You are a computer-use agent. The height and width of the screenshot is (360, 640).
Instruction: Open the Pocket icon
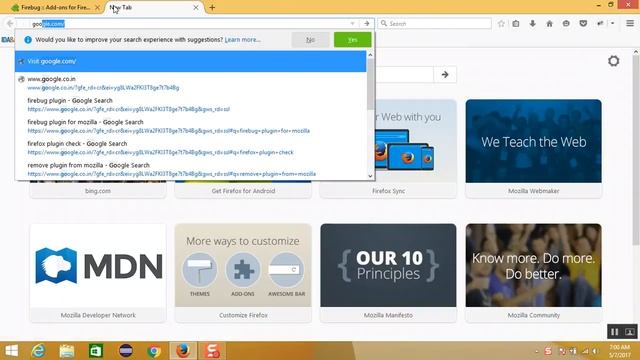583,24
